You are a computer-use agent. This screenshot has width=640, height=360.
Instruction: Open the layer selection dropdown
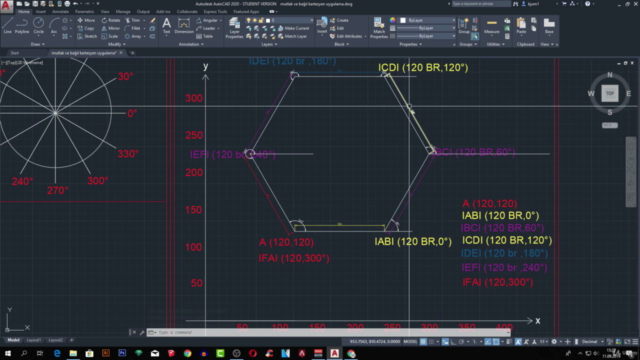(280, 20)
